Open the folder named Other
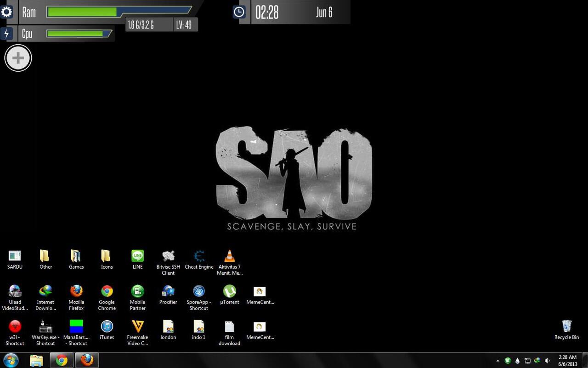The width and height of the screenshot is (588, 368). (x=45, y=260)
